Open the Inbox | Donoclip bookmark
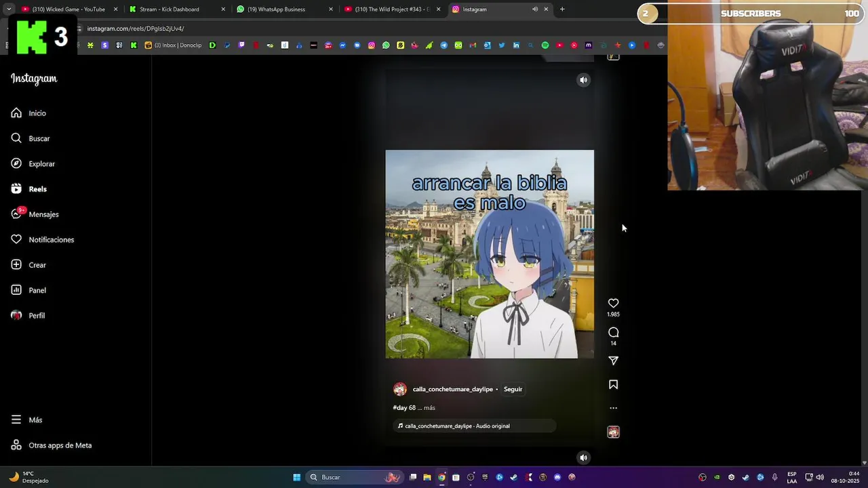868x488 pixels. pos(173,45)
